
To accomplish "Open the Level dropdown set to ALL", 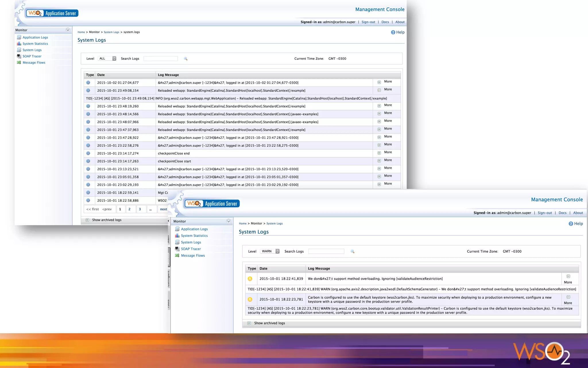I will tap(107, 58).
